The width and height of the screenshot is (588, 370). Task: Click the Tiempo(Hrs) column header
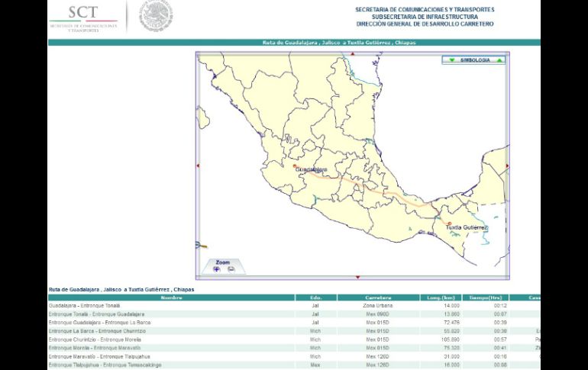tap(484, 298)
